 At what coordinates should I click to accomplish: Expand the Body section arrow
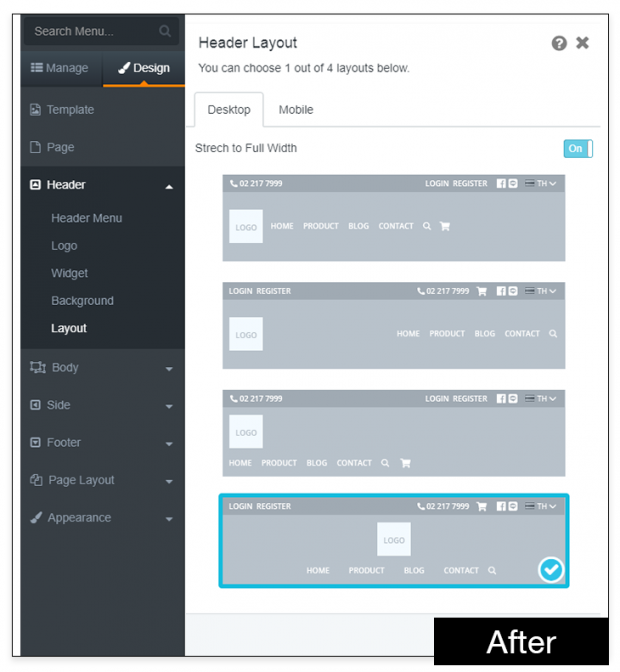coord(169,369)
